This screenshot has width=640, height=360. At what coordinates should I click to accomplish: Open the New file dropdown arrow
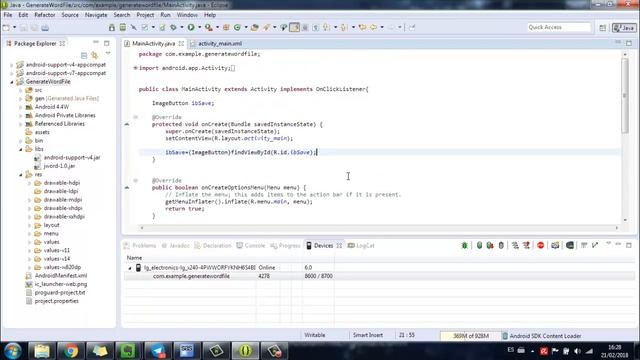point(14,27)
